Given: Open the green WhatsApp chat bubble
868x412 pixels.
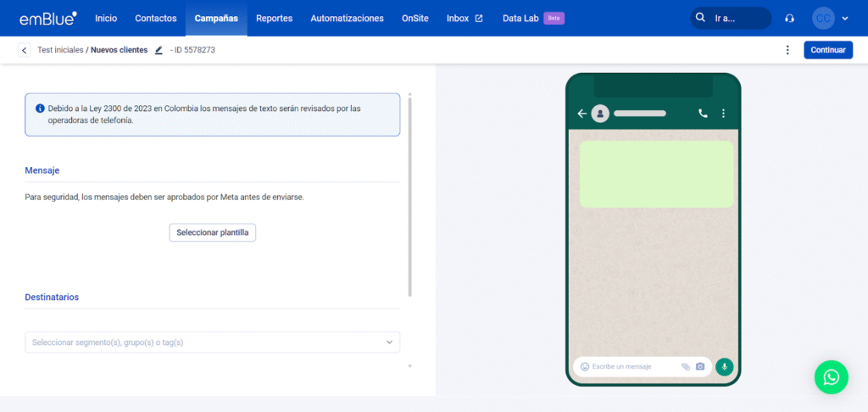Looking at the screenshot, I should [831, 377].
